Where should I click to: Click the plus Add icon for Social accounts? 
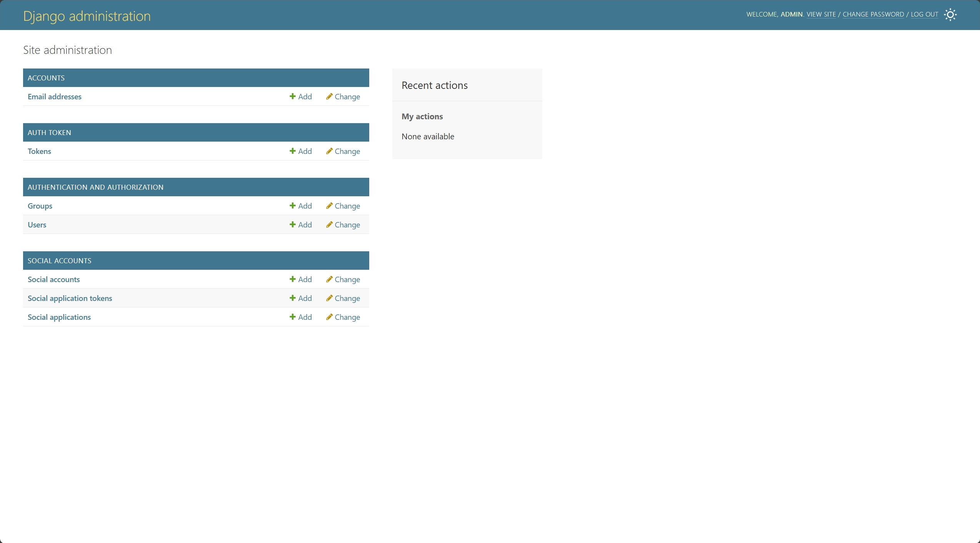(293, 279)
